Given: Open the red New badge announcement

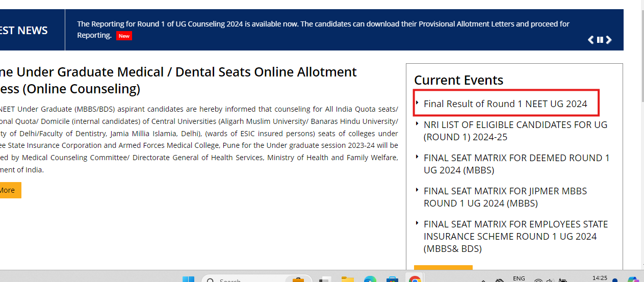Looking at the screenshot, I should coord(124,36).
